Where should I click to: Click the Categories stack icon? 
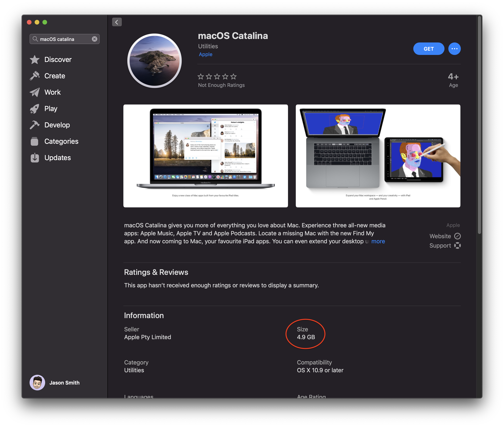point(35,141)
